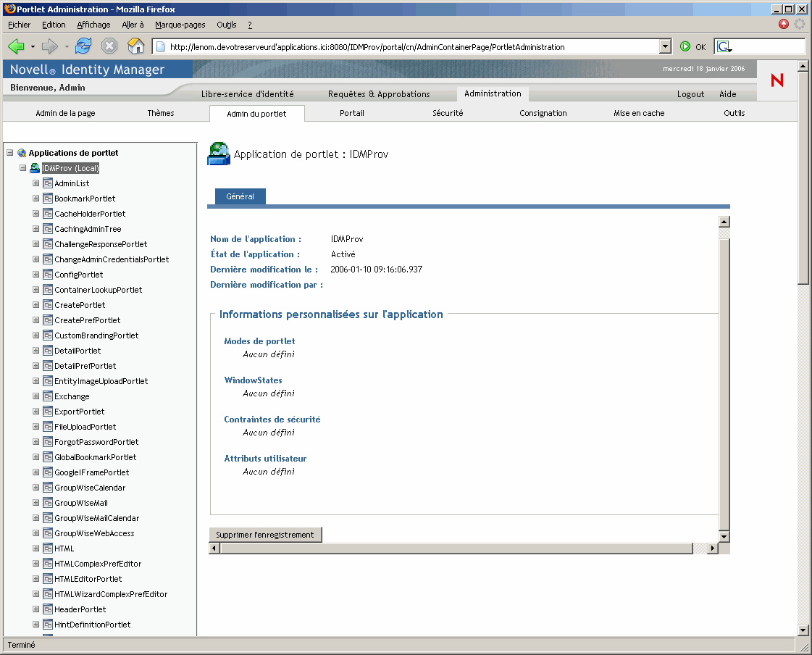Switch to the Sécurité tab
The width and height of the screenshot is (812, 655).
click(448, 113)
